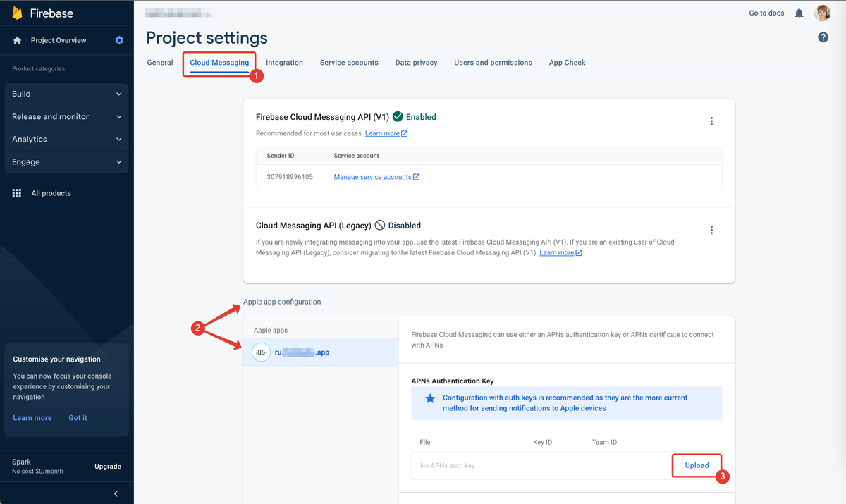Open All products
The image size is (846, 504).
pos(51,193)
